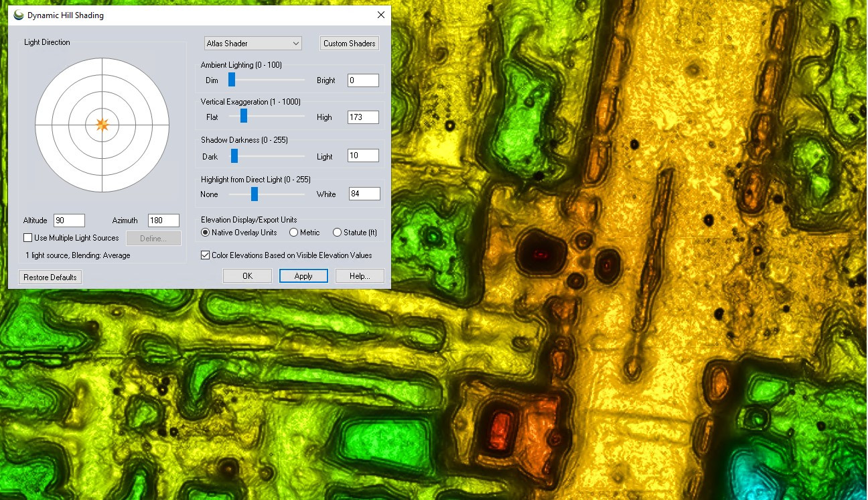
Task: Toggle Color Elevations Based on Visible Elevation Values
Action: coord(206,255)
